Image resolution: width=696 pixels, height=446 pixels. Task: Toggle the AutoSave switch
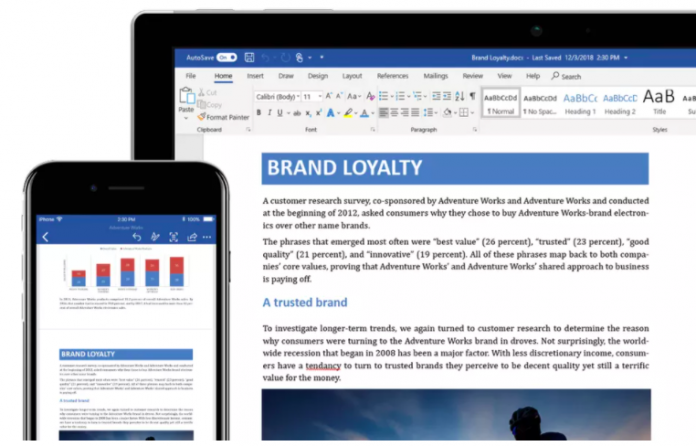(226, 58)
